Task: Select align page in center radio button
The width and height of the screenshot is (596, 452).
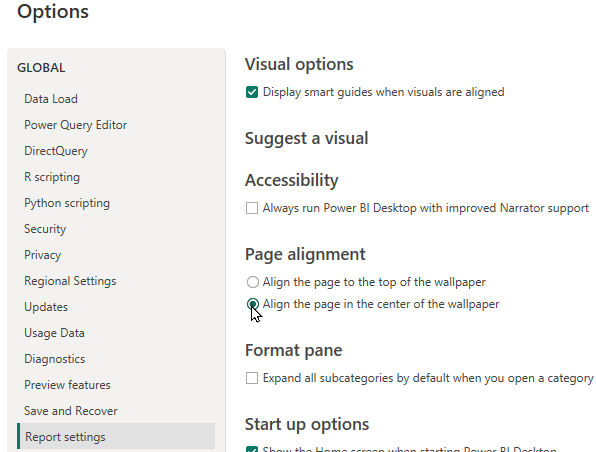Action: (x=253, y=304)
